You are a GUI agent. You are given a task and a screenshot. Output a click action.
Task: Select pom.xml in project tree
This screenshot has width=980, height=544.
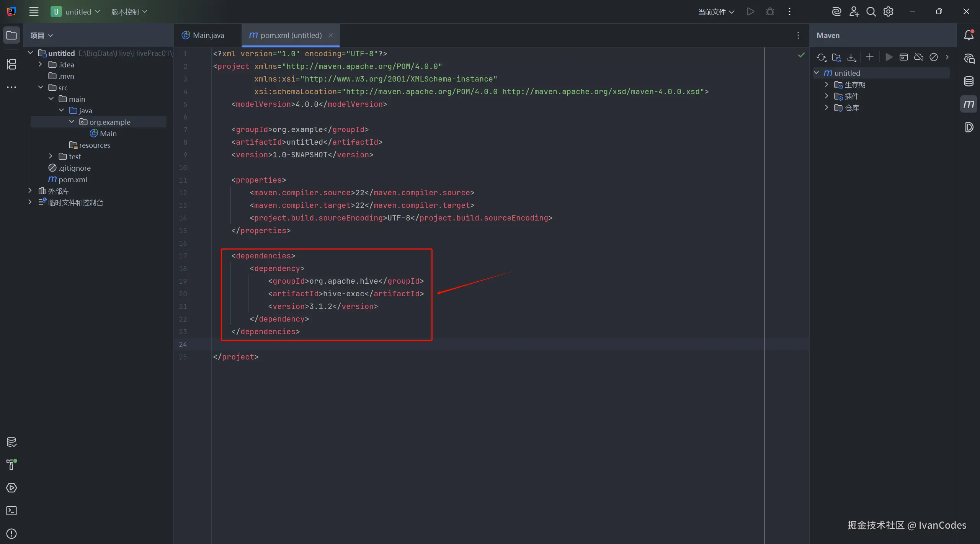72,180
